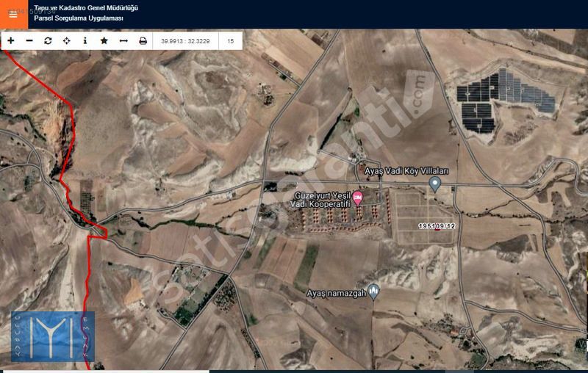Open the orange hamburger menu

pos(13,14)
